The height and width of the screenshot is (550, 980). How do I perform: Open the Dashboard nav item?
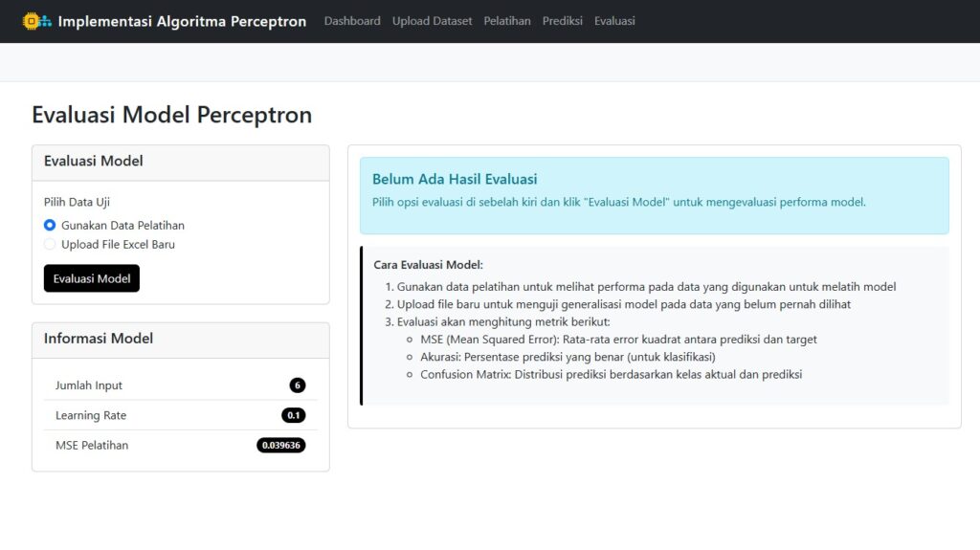click(x=352, y=21)
